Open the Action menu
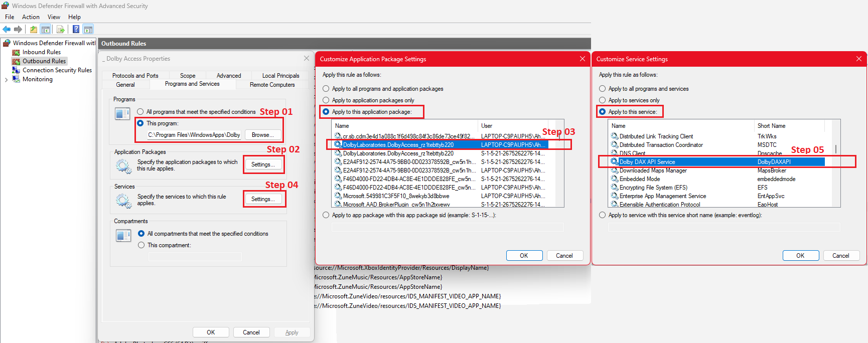868x343 pixels. point(31,17)
